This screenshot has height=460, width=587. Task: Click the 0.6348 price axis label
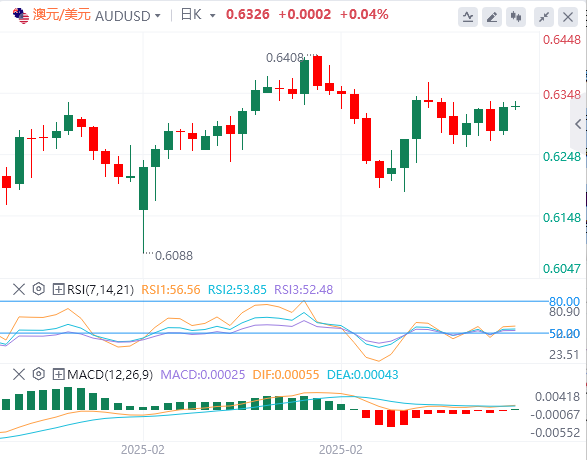click(562, 95)
